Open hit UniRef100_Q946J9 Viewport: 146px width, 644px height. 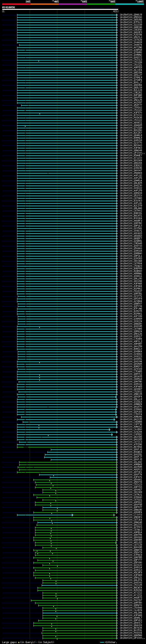[x=131, y=15]
